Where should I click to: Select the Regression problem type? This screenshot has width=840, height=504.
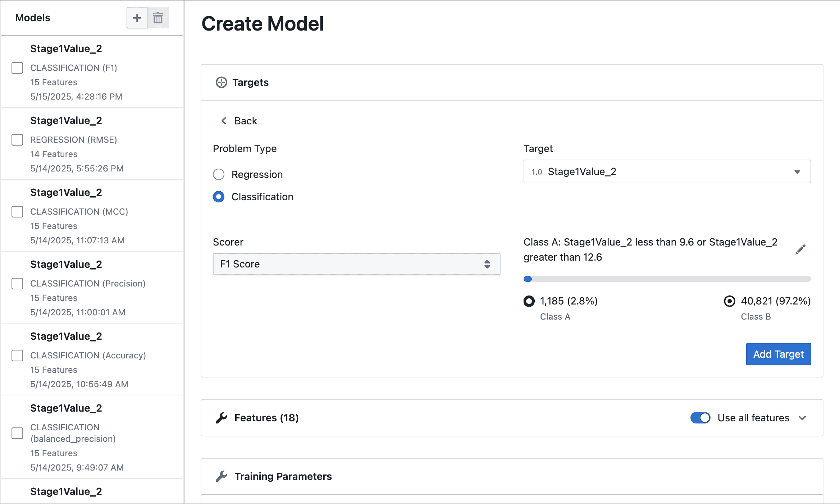[x=219, y=174]
